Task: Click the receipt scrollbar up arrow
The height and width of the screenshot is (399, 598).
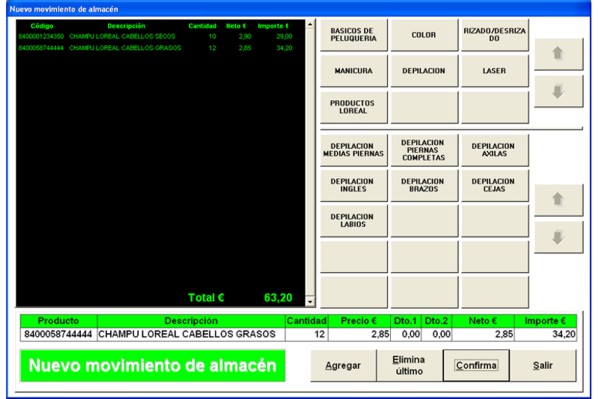Action: pos(310,24)
